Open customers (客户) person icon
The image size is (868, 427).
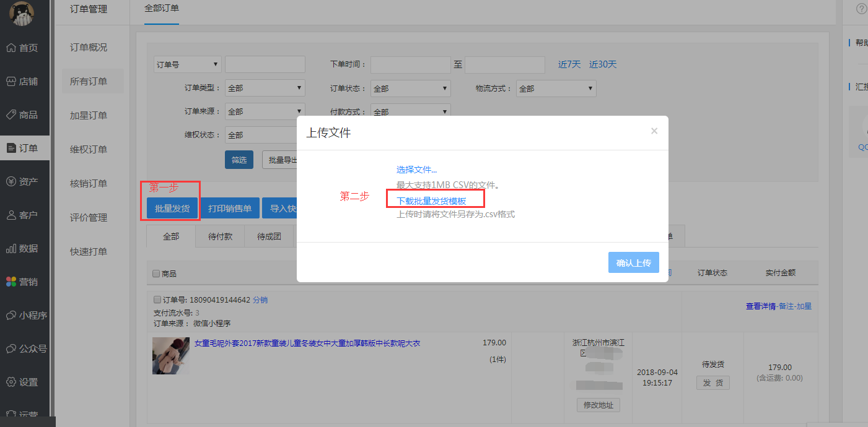point(11,215)
